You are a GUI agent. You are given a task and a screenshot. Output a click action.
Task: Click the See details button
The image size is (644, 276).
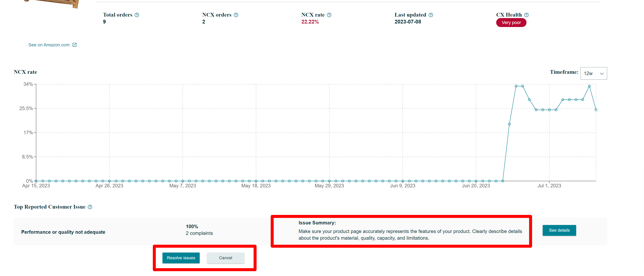(559, 230)
